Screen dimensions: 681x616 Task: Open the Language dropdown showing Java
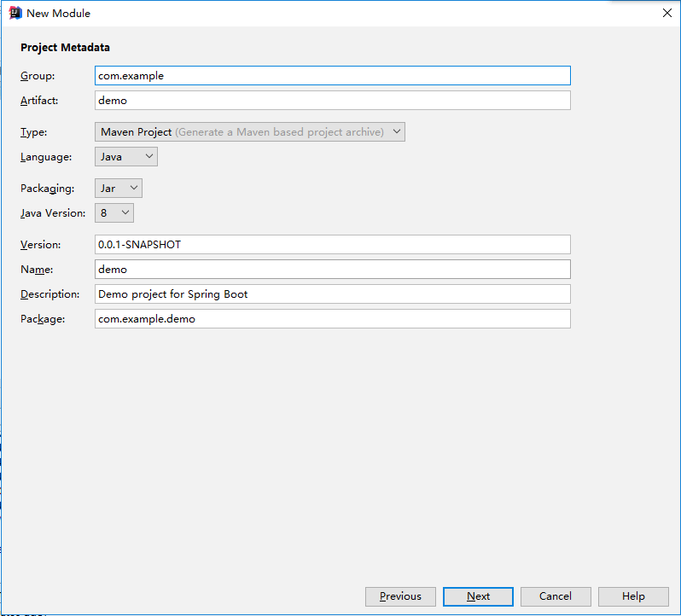pos(126,157)
